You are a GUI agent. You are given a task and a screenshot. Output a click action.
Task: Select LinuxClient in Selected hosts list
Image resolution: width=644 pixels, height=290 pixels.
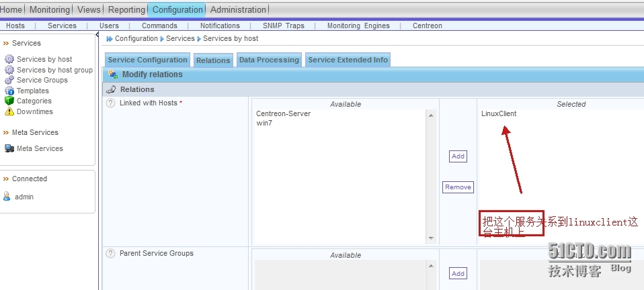pos(499,113)
